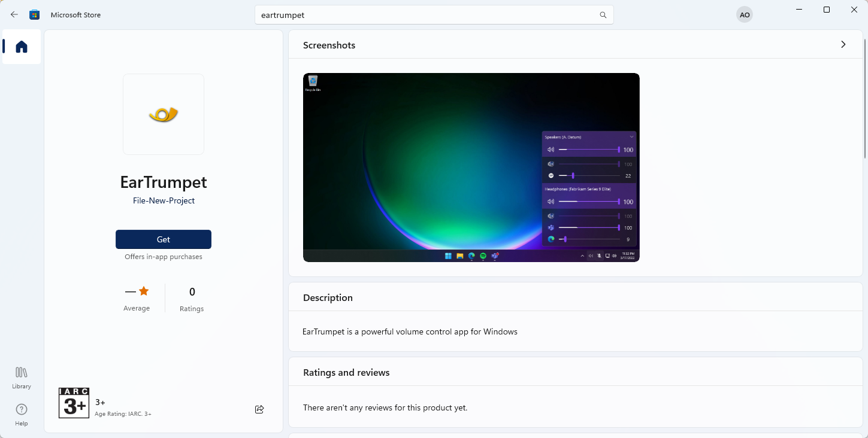Click the Ratings and reviews heading
This screenshot has height=438, width=868.
pos(346,372)
